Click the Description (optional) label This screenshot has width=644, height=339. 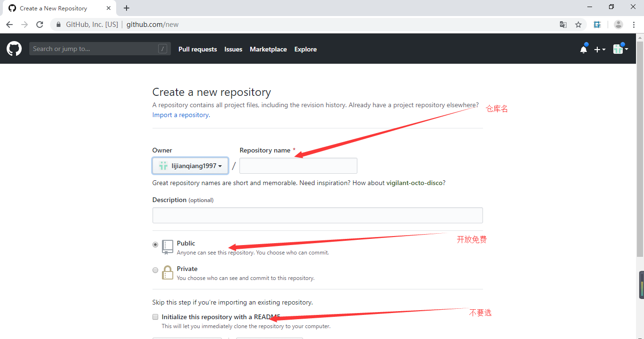tap(183, 200)
